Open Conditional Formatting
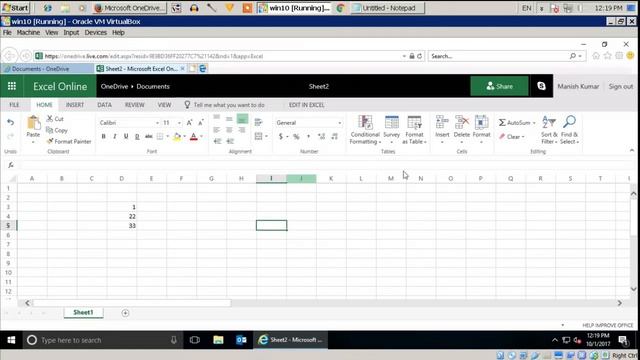Screen dimensions: 640x360 click(x=365, y=129)
